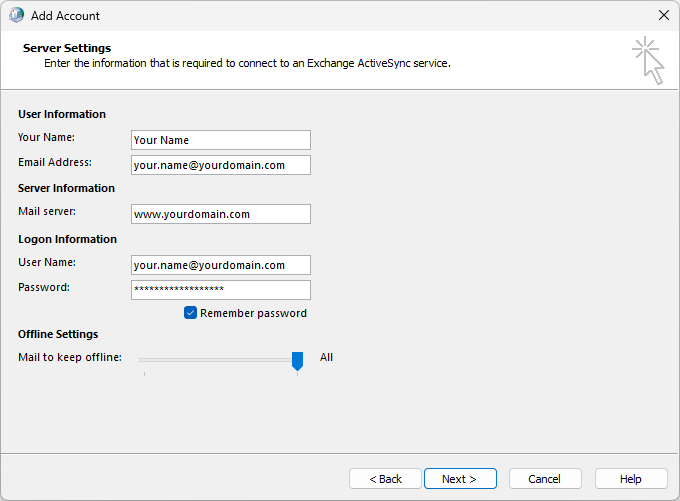
Task: Cancel the account setup
Action: click(545, 479)
